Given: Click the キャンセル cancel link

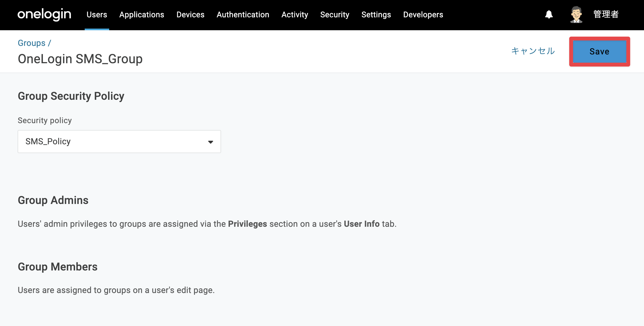Looking at the screenshot, I should click(533, 51).
